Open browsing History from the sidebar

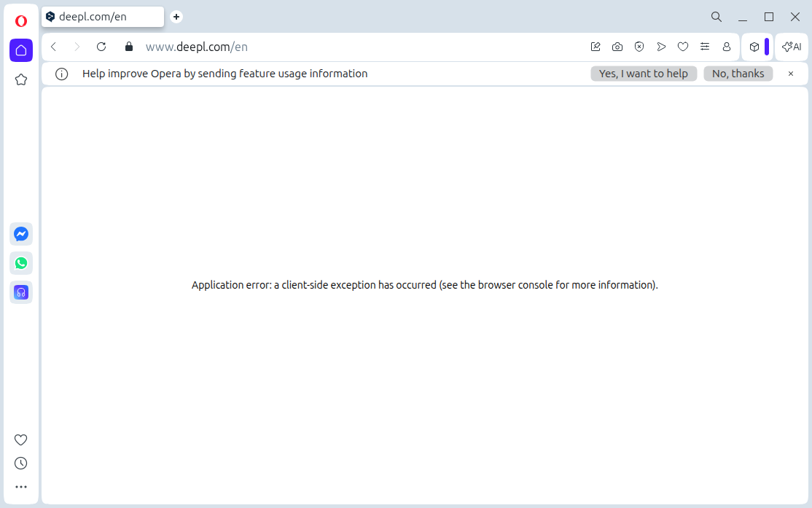(x=20, y=463)
